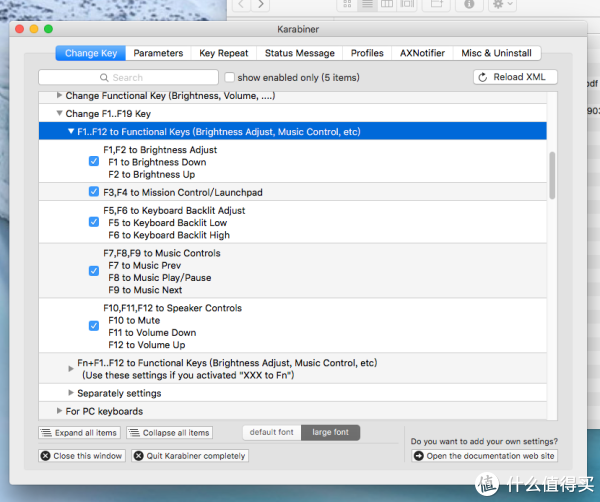The width and height of the screenshot is (600, 502).
Task: Open the Status Message tab
Action: [300, 53]
